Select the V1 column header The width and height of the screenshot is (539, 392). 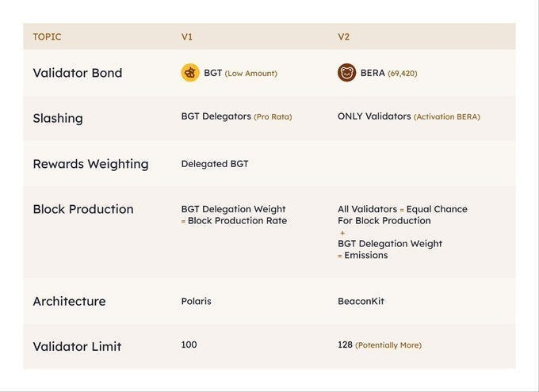(187, 36)
